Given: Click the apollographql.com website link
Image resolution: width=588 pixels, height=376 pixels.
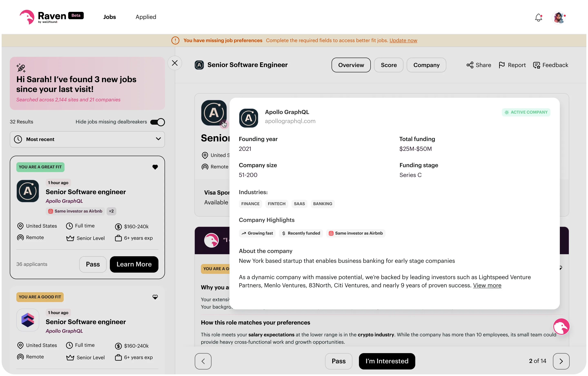Looking at the screenshot, I should [290, 121].
